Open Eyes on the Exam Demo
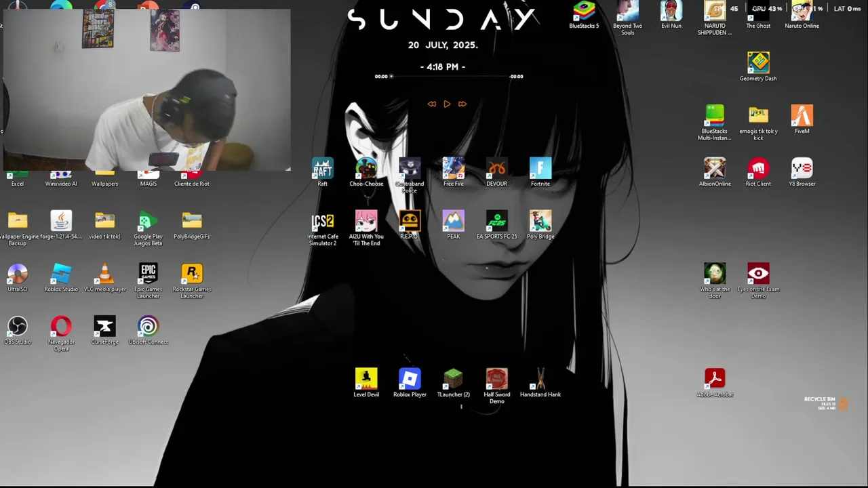Screen dimensions: 868x488 click(758, 279)
